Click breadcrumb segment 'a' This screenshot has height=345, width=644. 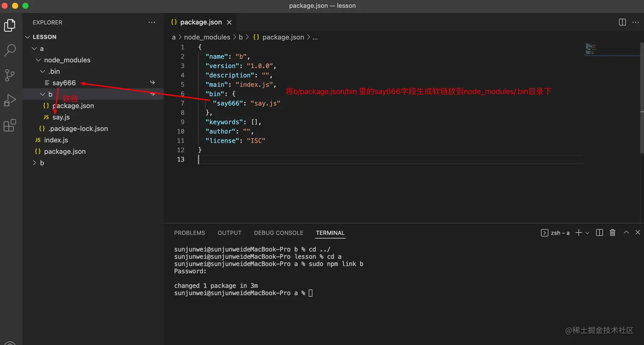(174, 37)
